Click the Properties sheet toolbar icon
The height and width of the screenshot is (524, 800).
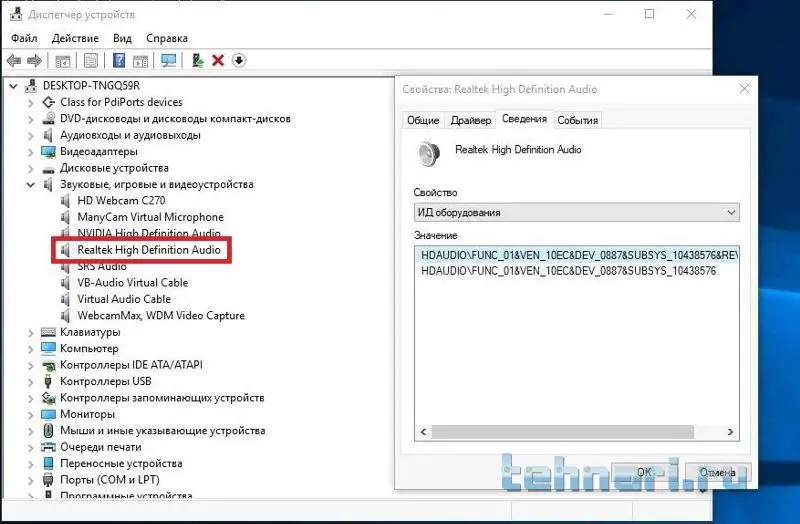(91, 61)
